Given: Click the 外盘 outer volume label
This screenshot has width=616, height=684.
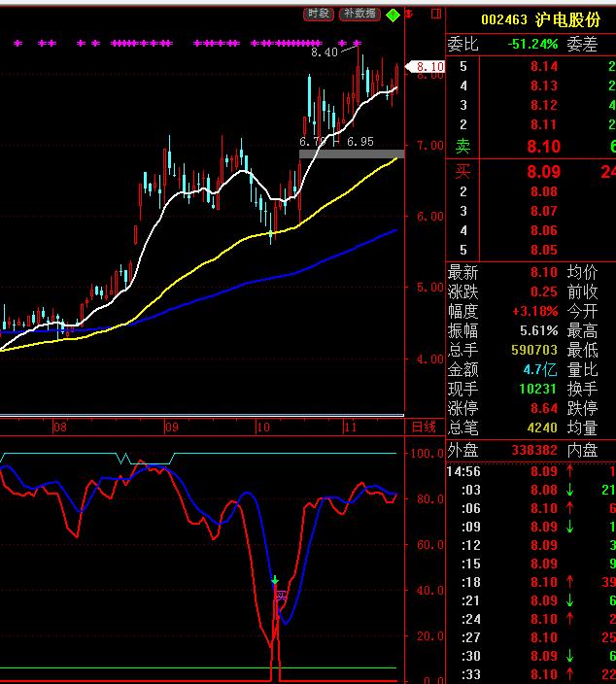Looking at the screenshot, I should click(463, 450).
